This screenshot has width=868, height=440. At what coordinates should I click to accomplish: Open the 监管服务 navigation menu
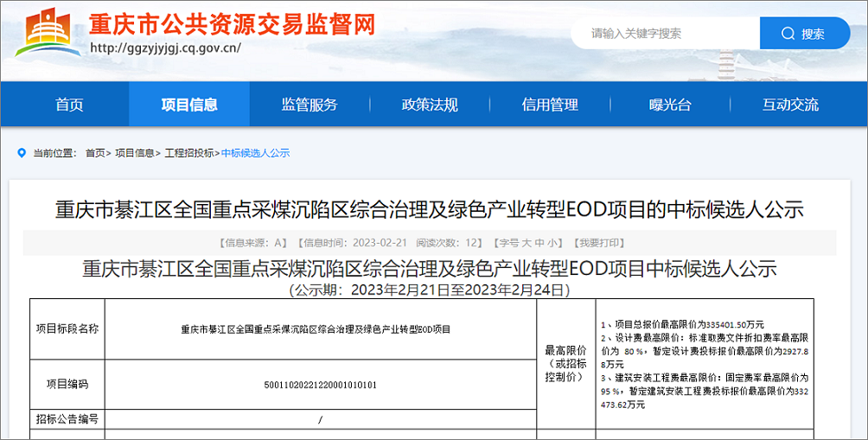coord(310,105)
